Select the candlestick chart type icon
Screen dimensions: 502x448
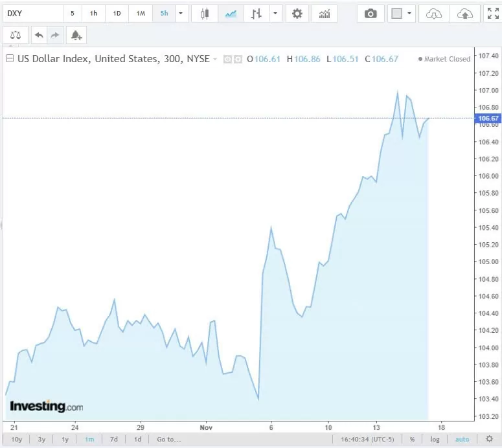pos(205,14)
